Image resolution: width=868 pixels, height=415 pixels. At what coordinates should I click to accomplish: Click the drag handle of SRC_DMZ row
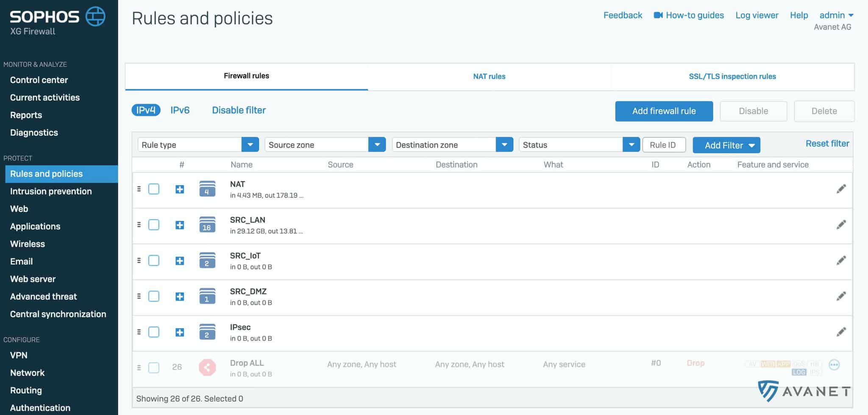tap(139, 296)
